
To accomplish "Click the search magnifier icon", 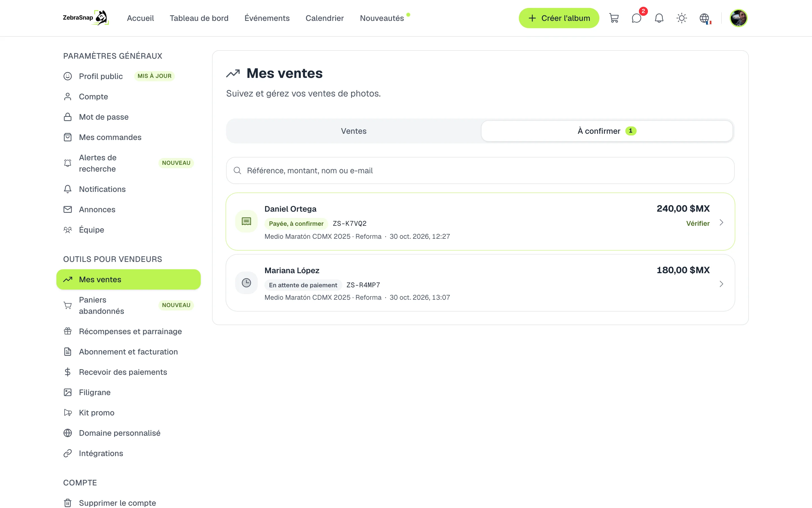I will [x=237, y=171].
